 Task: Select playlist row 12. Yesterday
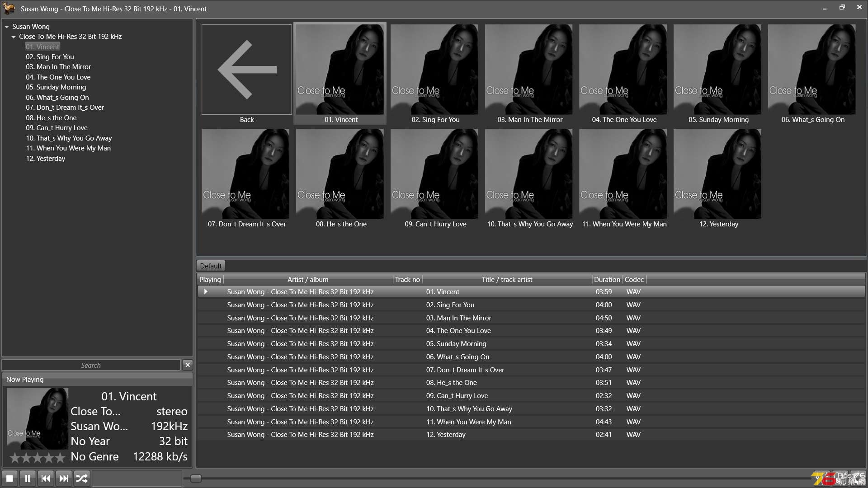531,435
